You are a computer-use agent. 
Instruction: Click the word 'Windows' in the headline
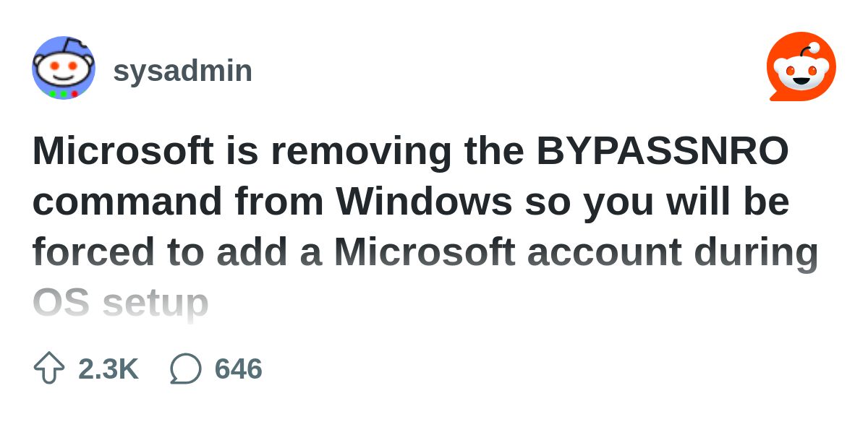[424, 202]
